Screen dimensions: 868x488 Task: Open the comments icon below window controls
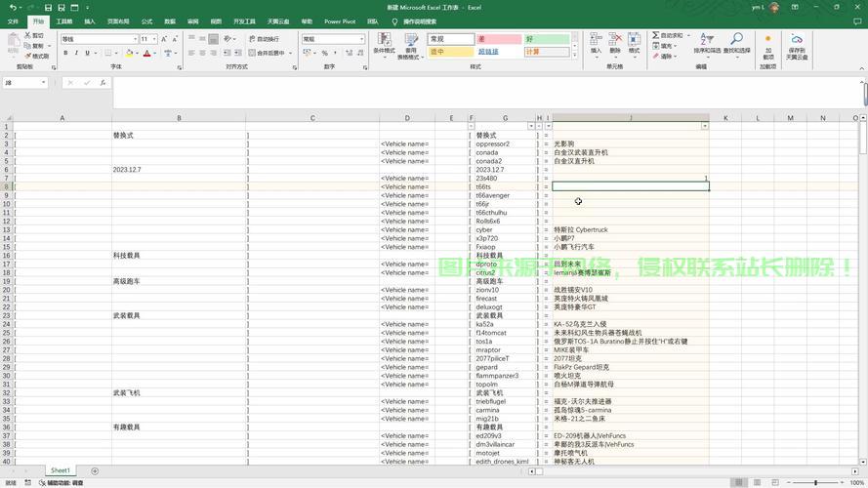(x=857, y=21)
